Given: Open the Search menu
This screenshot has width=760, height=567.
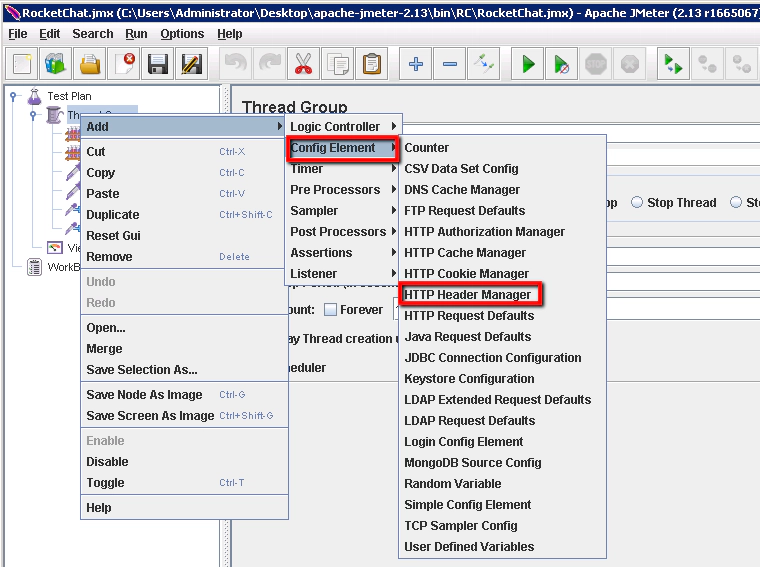Looking at the screenshot, I should [x=93, y=34].
